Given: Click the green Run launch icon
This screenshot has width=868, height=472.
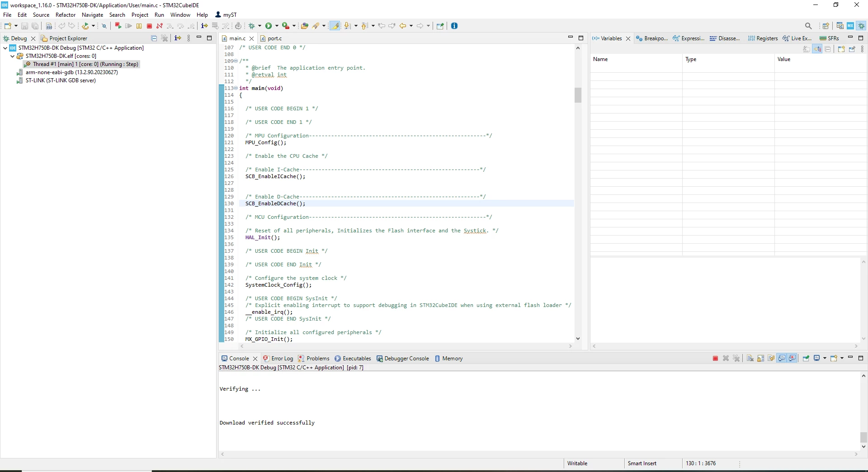Looking at the screenshot, I should coord(269,26).
